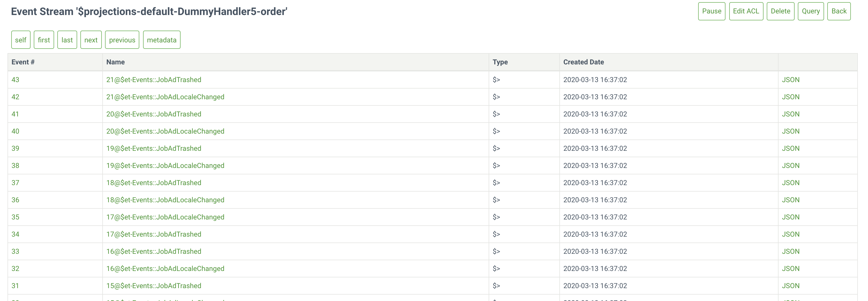Open 18@$et-Events::JobAdTrashed event link
The width and height of the screenshot is (868, 301).
[154, 183]
